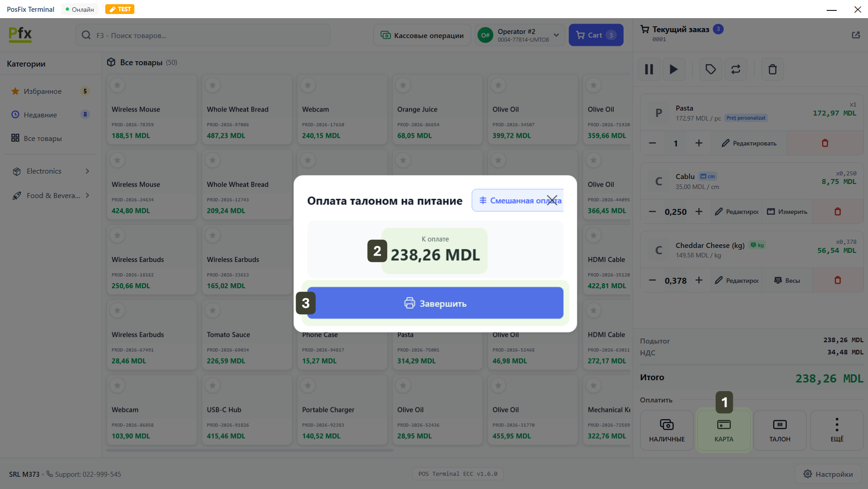The image size is (868, 489).
Task: Remove Cheddar Cheese from the order
Action: point(837,281)
